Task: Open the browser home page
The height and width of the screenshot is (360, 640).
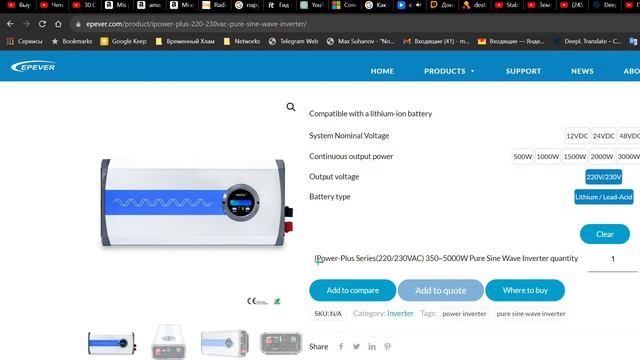Action: click(x=58, y=24)
